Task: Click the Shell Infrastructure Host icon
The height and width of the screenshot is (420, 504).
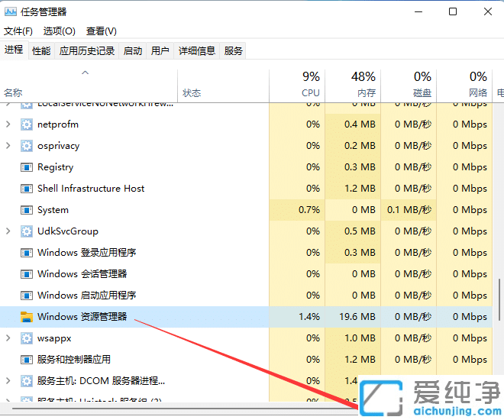Action: point(27,189)
